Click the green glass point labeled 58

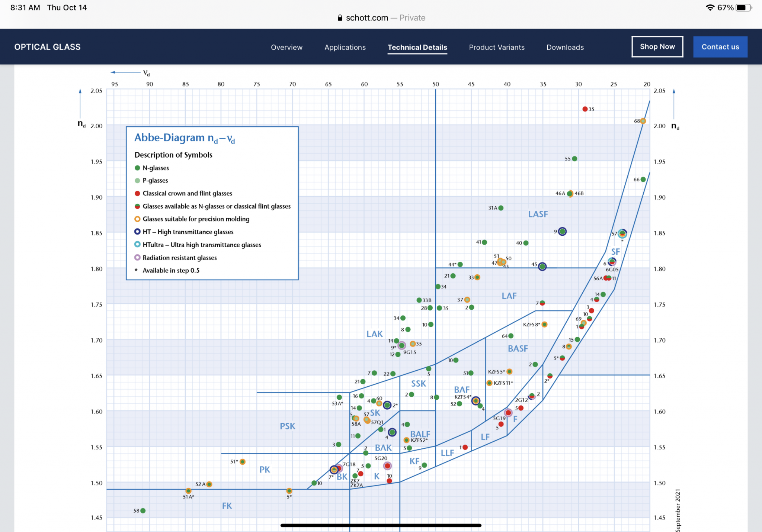pyautogui.click(x=143, y=510)
